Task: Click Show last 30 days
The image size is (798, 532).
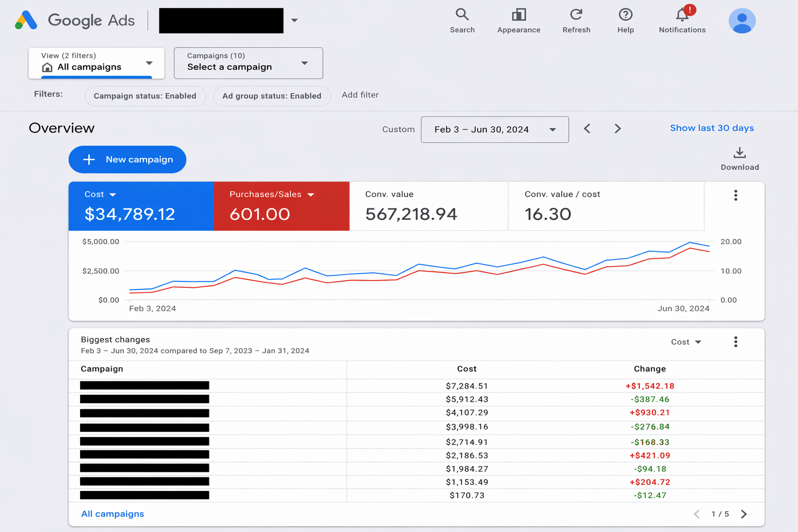Action: (712, 128)
